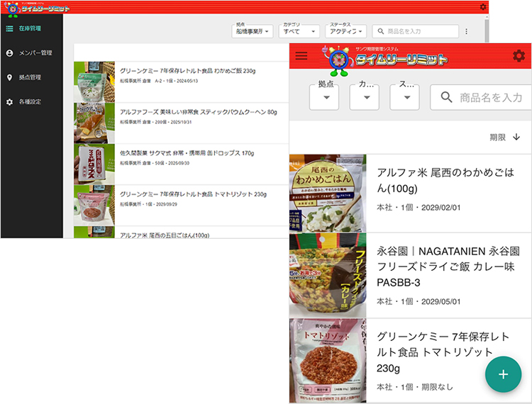
Task: Click thumbnail of わかめご飯 230g item
Action: coord(94,82)
